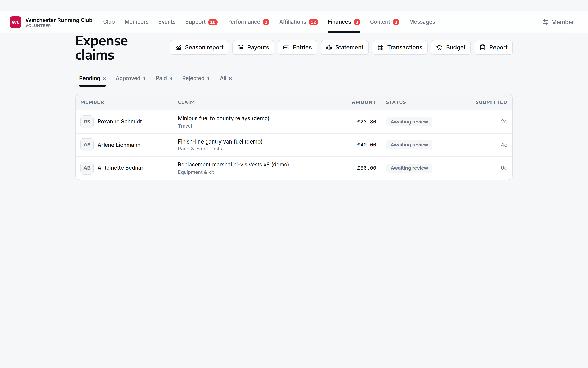The width and height of the screenshot is (588, 368).
Task: Open the Events navigation item
Action: 167,22
